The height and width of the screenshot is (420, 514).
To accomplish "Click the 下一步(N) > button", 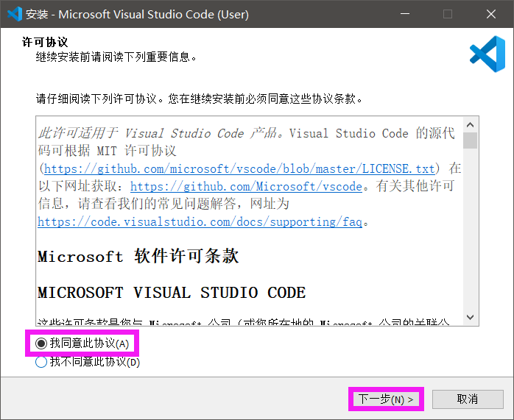I will (386, 399).
